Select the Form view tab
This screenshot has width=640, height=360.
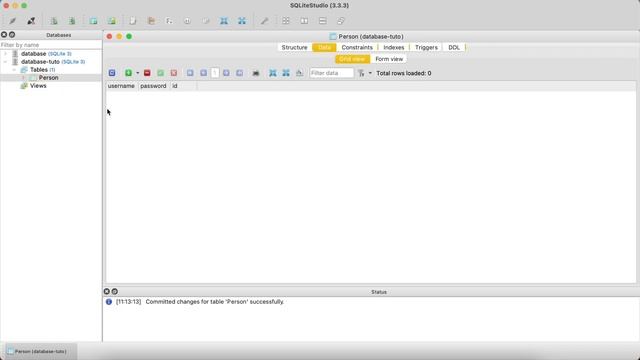point(389,59)
